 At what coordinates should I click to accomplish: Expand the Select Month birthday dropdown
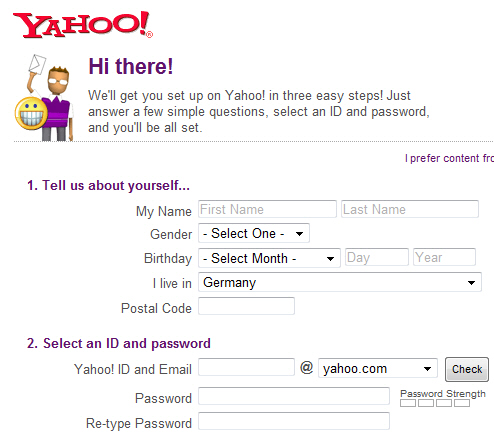coord(269,258)
